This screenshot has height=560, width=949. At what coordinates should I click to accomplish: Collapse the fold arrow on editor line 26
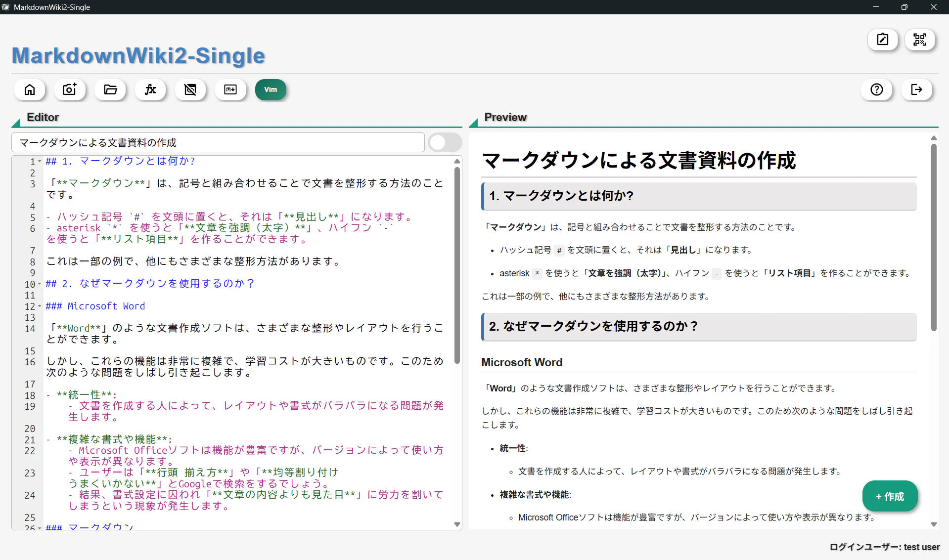coord(40,527)
